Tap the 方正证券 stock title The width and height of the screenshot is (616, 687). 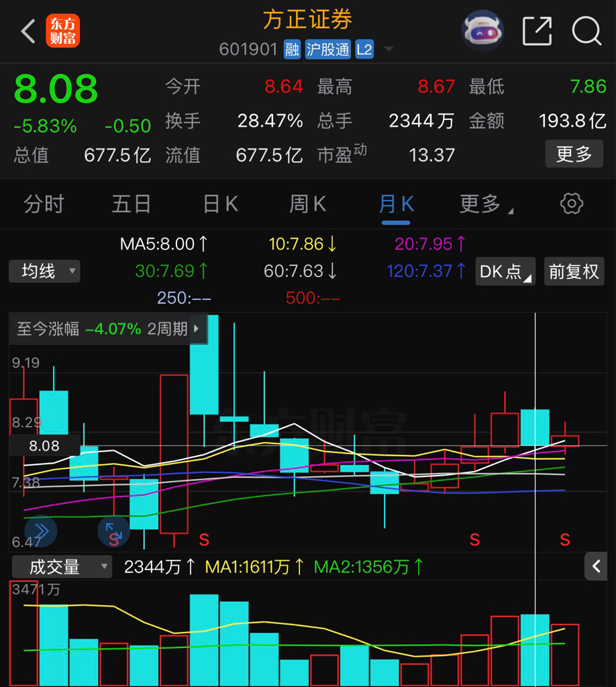(307, 19)
